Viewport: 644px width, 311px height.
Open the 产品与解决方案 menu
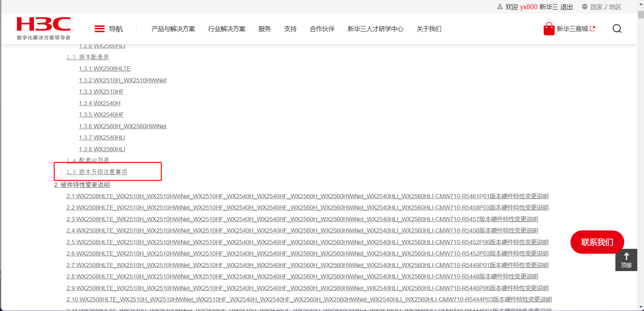pos(173,29)
